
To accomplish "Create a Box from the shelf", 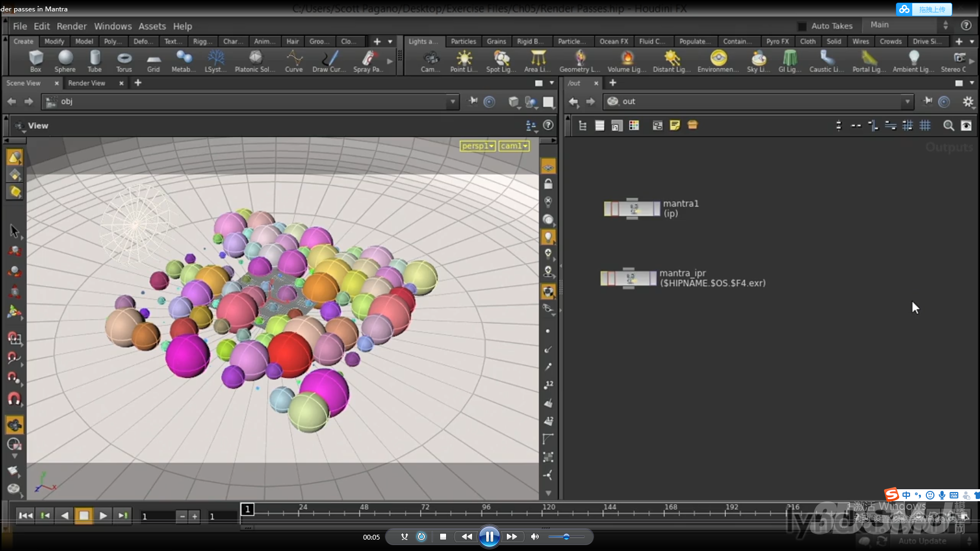I will pos(36,61).
